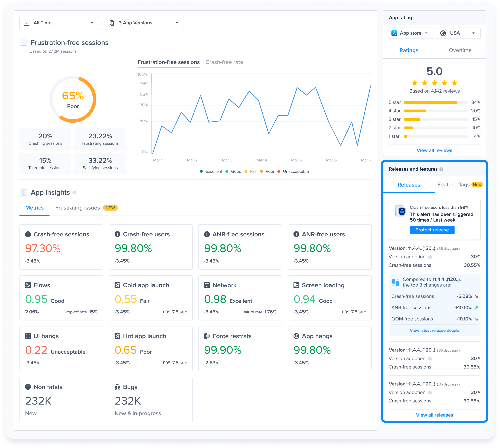Toggle the Good legend item
This screenshot has width=500, height=448.
pyautogui.click(x=233, y=171)
